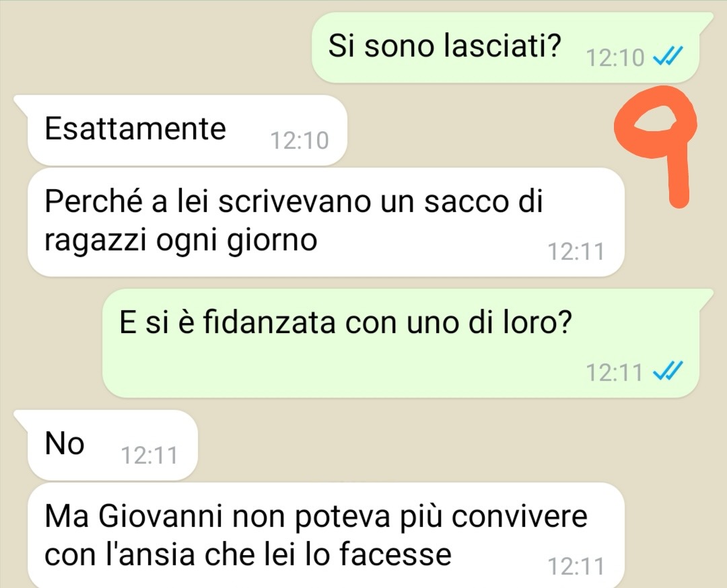Viewport: 727px width, 588px height.
Task: Click the double-check icon on the "fidanzata" message
Action: click(x=668, y=371)
